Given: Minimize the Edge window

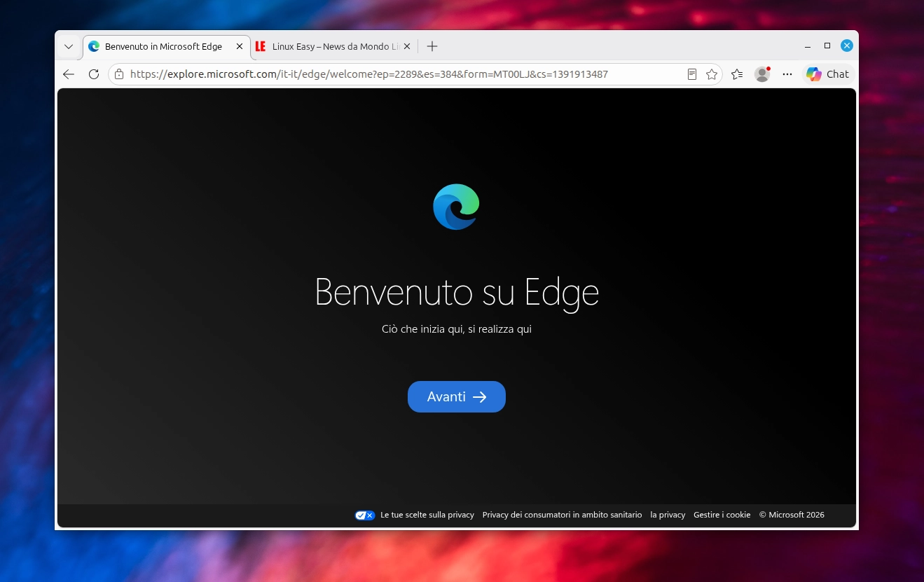Looking at the screenshot, I should [x=808, y=46].
